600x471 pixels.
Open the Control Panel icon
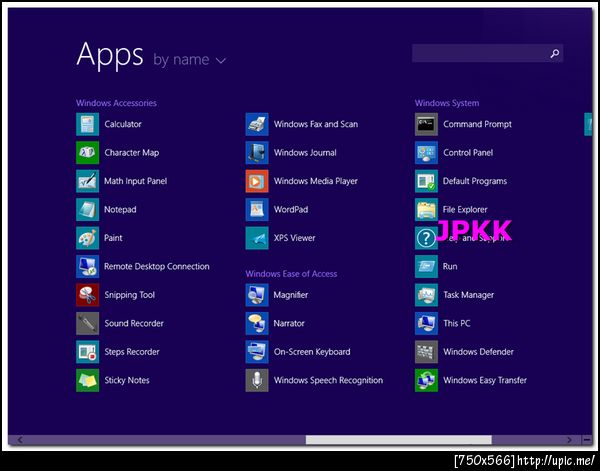click(426, 152)
